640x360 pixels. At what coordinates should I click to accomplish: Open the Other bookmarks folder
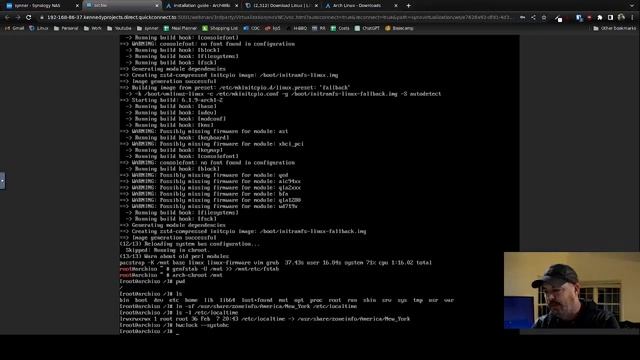615,28
